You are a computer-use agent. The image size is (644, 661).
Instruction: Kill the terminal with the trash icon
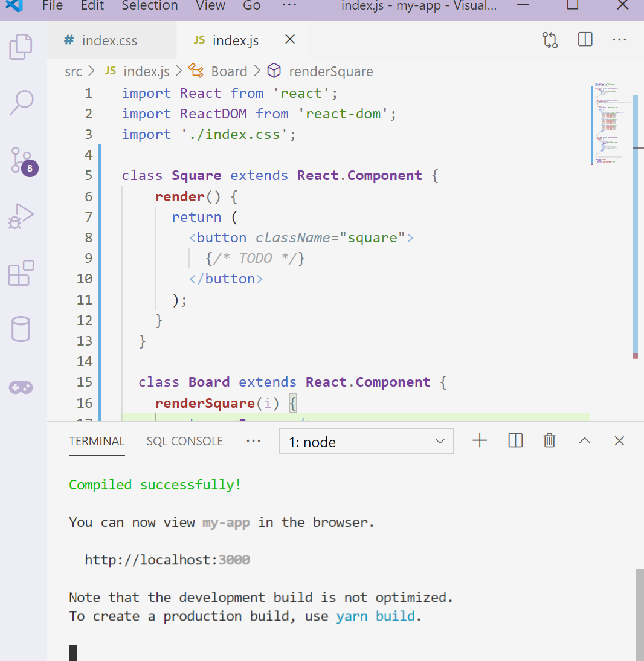coord(549,441)
